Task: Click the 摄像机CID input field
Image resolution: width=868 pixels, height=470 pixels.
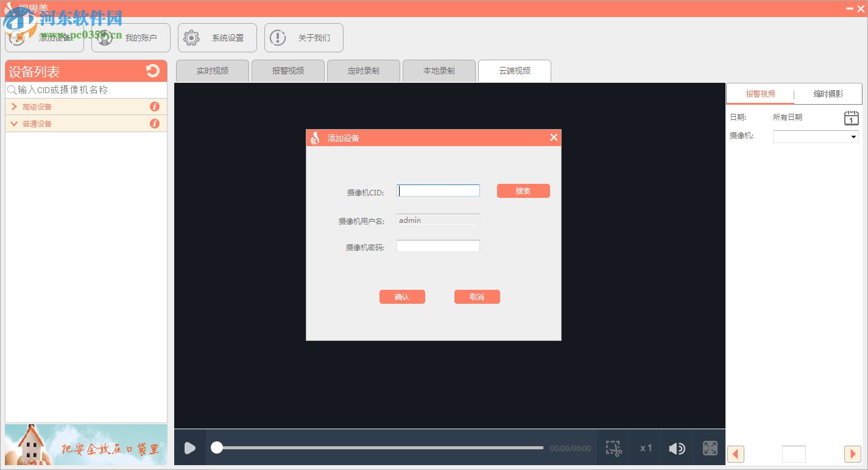Action: (x=437, y=190)
